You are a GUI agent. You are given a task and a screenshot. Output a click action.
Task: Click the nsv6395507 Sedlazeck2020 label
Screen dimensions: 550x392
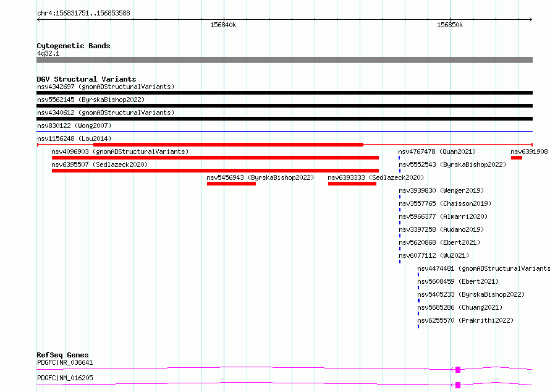point(99,164)
